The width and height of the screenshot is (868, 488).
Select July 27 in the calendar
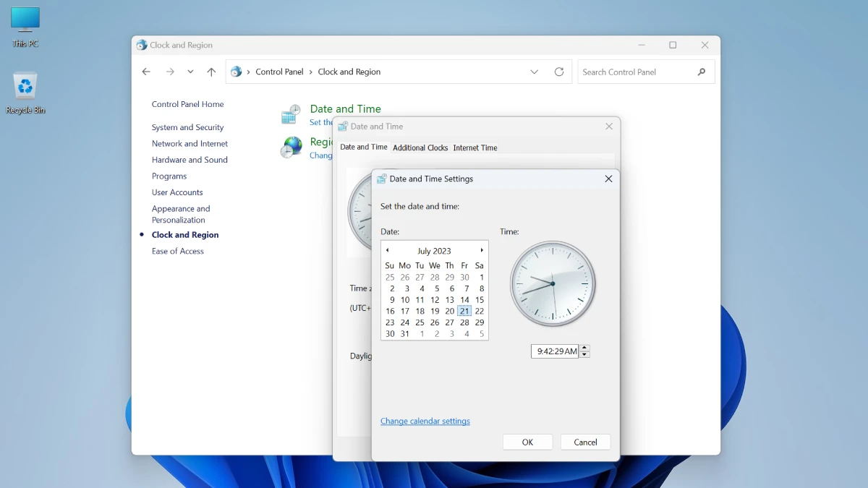click(450, 322)
